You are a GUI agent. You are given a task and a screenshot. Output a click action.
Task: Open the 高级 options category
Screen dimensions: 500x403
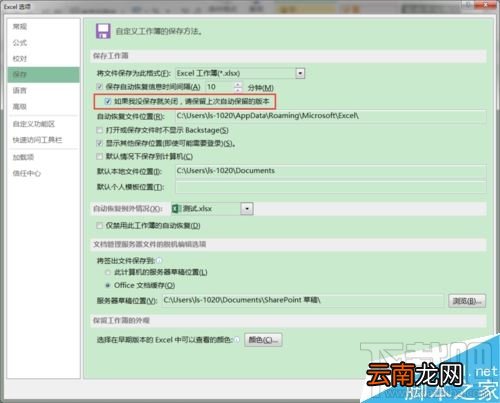pos(20,107)
